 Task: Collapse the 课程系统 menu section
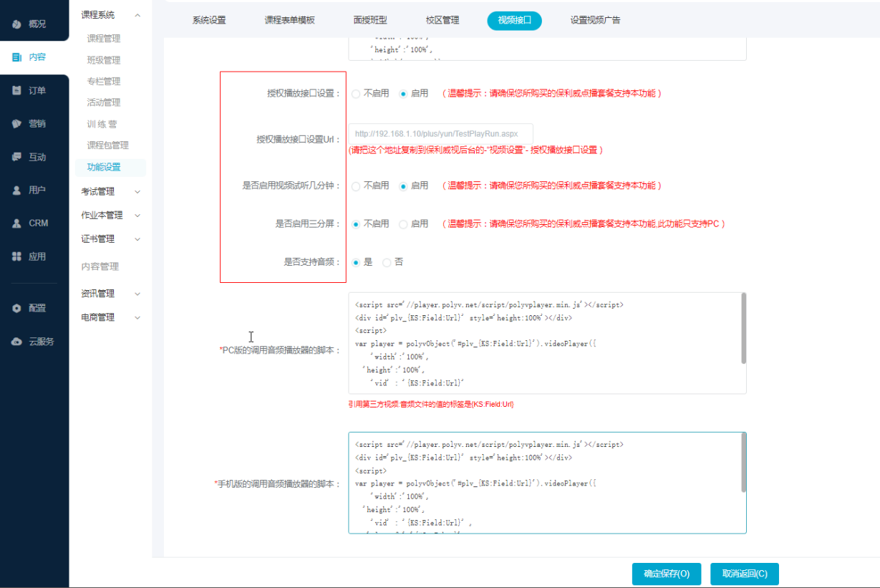137,15
